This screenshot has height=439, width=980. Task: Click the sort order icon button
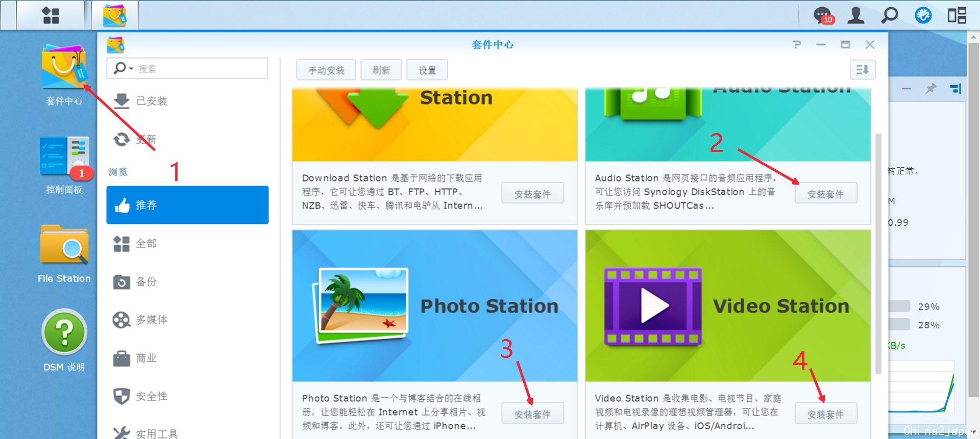pos(863,70)
